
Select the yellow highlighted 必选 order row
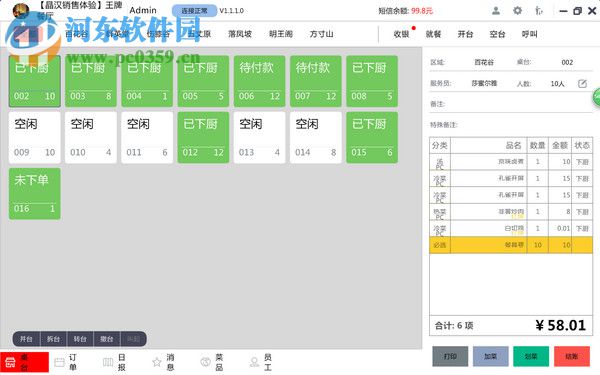(511, 245)
